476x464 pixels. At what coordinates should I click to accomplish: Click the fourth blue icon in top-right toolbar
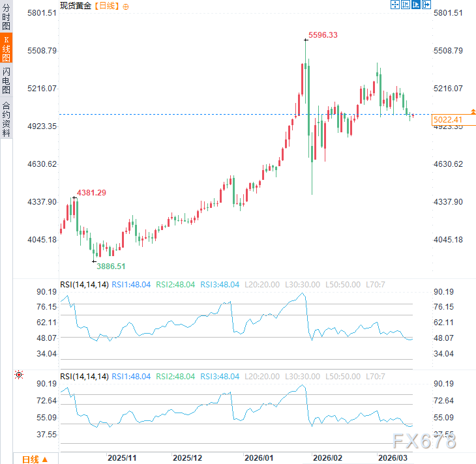[426, 5]
